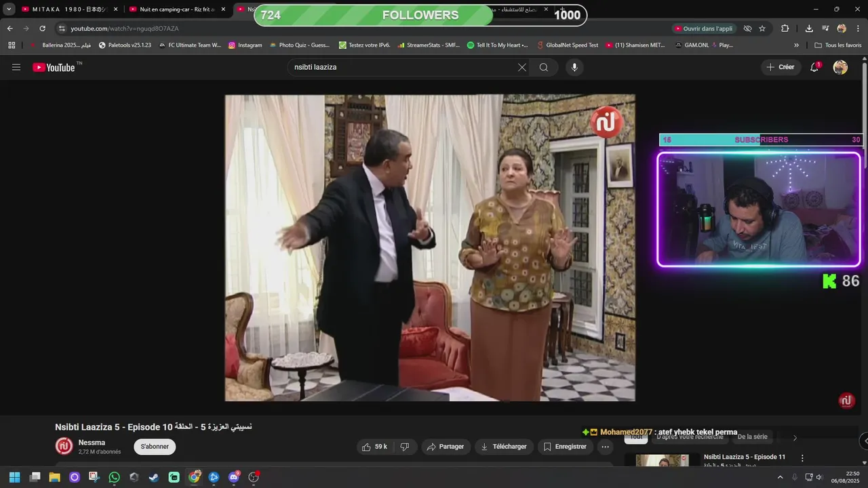Bookmark this page with the star icon
This screenshot has width=868, height=488.
(762, 28)
